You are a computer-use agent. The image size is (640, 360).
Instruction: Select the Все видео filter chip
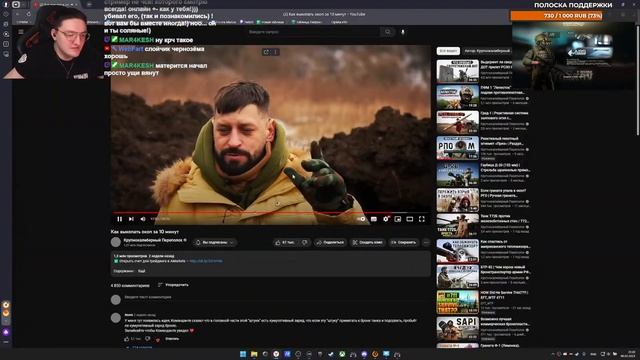coord(448,51)
